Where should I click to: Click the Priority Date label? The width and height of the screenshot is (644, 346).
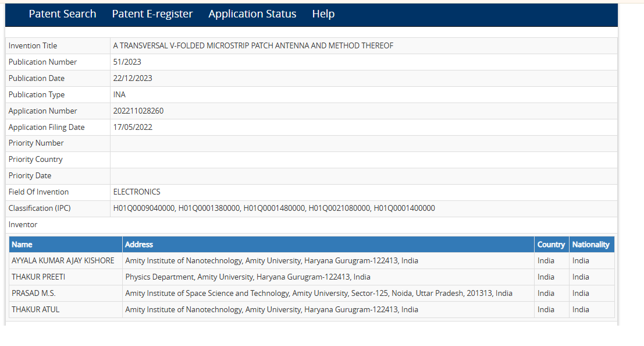[30, 176]
